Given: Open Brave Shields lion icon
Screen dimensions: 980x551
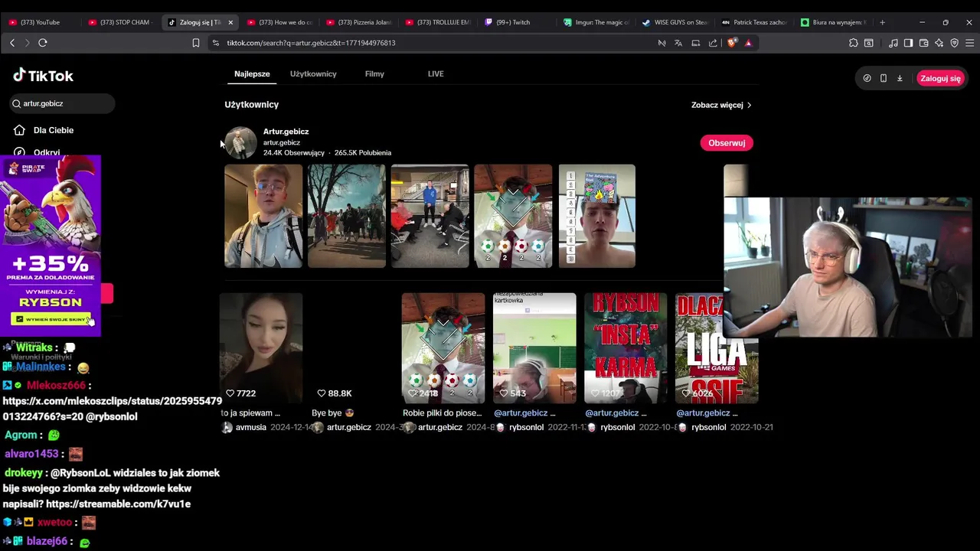Looking at the screenshot, I should click(x=732, y=43).
